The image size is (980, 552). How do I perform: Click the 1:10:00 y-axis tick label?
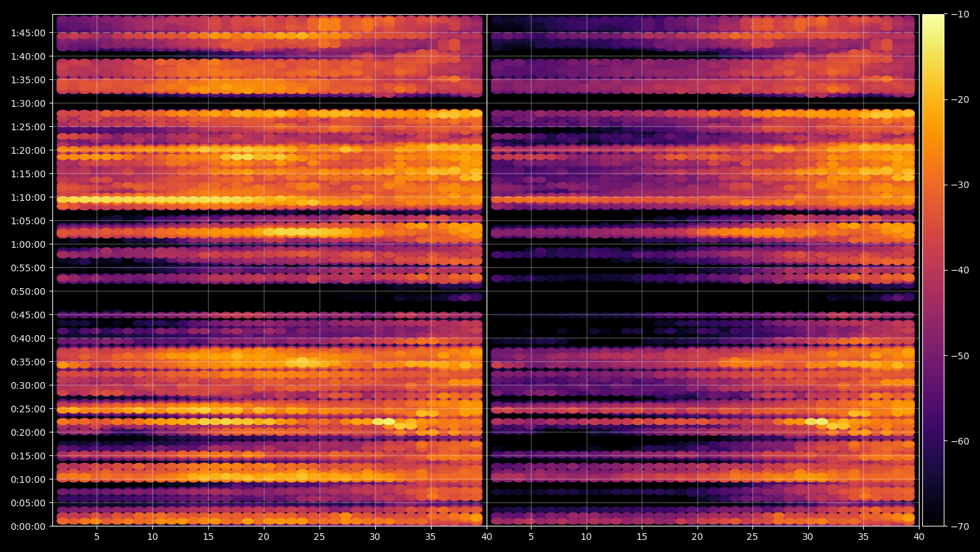pyautogui.click(x=28, y=197)
